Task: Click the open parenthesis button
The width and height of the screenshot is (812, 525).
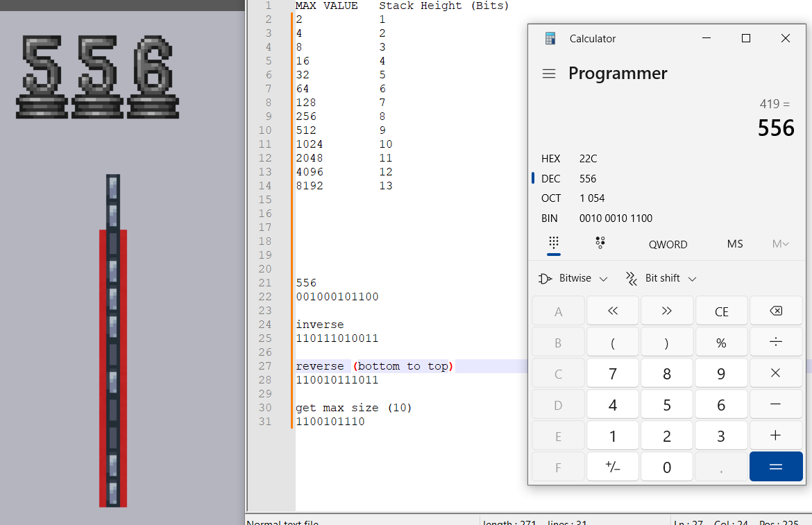Action: [x=613, y=342]
